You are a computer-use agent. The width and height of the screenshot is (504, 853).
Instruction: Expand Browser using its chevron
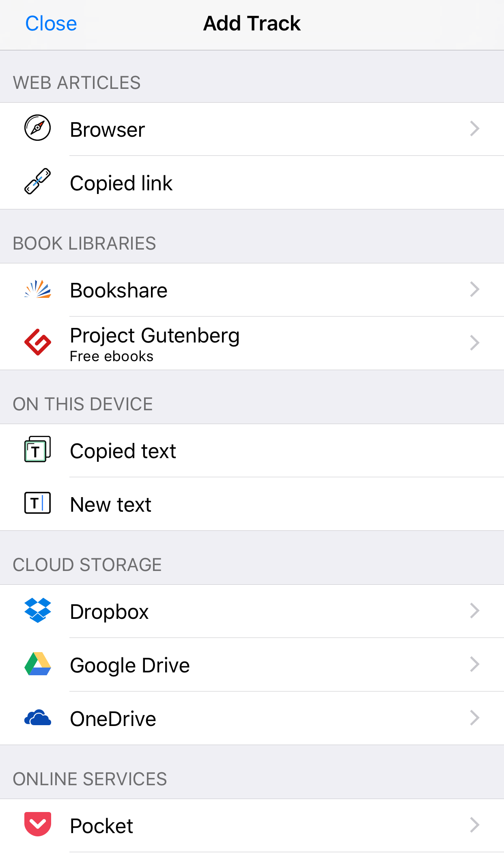pyautogui.click(x=475, y=129)
